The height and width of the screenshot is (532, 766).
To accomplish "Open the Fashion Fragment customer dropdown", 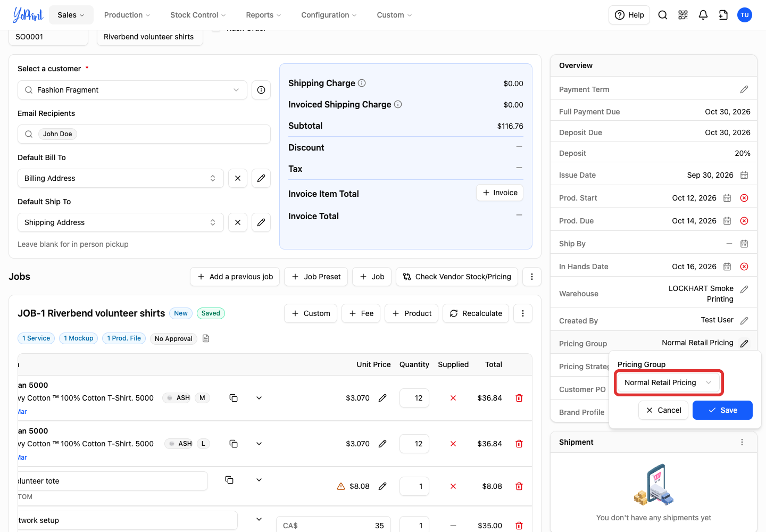I will [x=132, y=90].
